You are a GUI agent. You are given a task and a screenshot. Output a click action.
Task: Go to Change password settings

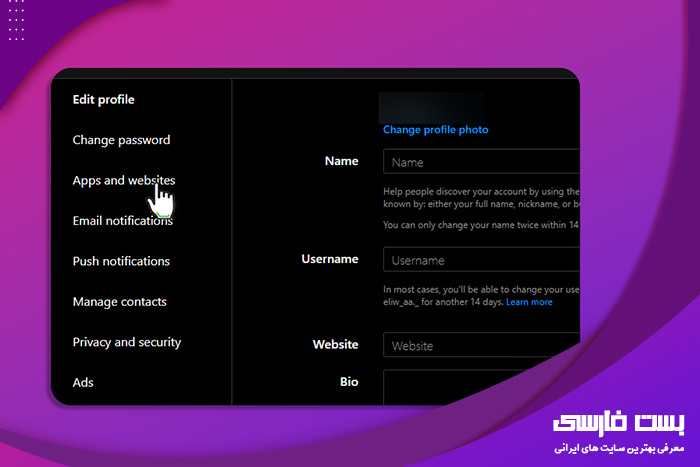[x=121, y=140]
